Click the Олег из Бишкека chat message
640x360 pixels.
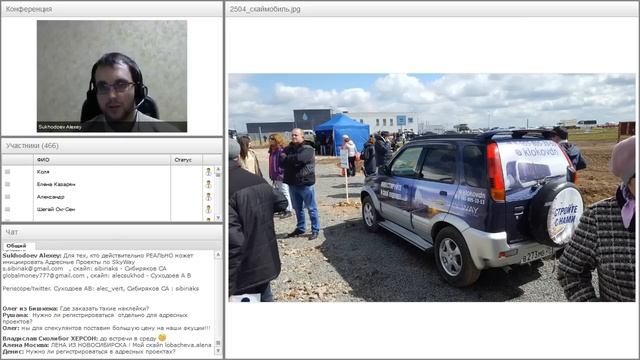(76, 309)
